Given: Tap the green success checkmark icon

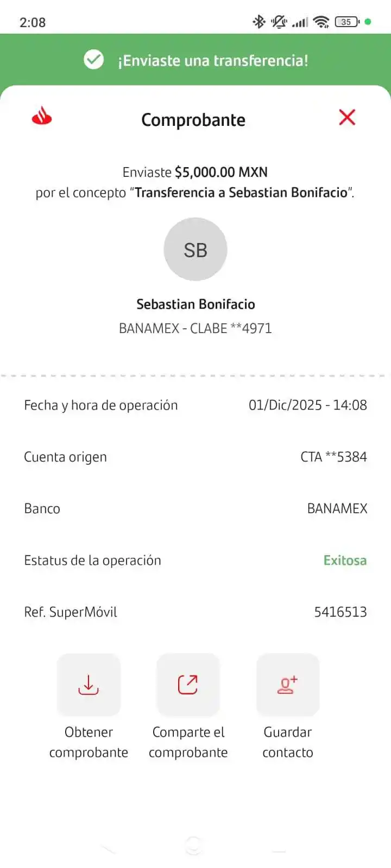Looking at the screenshot, I should click(x=93, y=60).
